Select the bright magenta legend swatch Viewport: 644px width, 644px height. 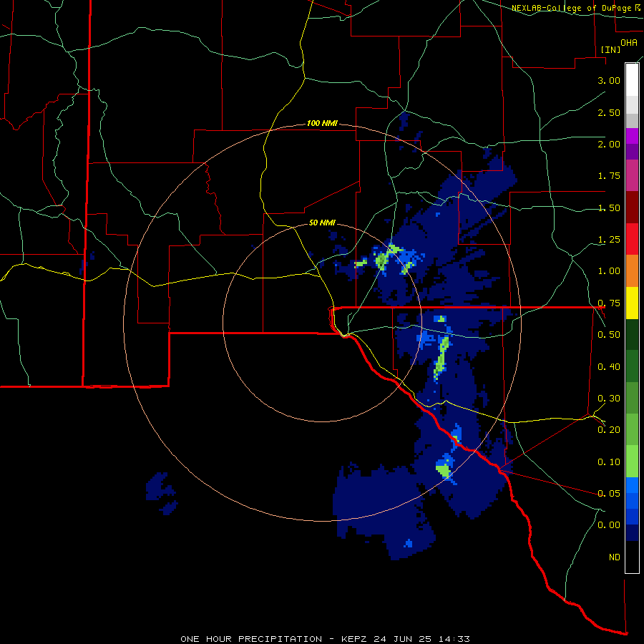tap(632, 136)
